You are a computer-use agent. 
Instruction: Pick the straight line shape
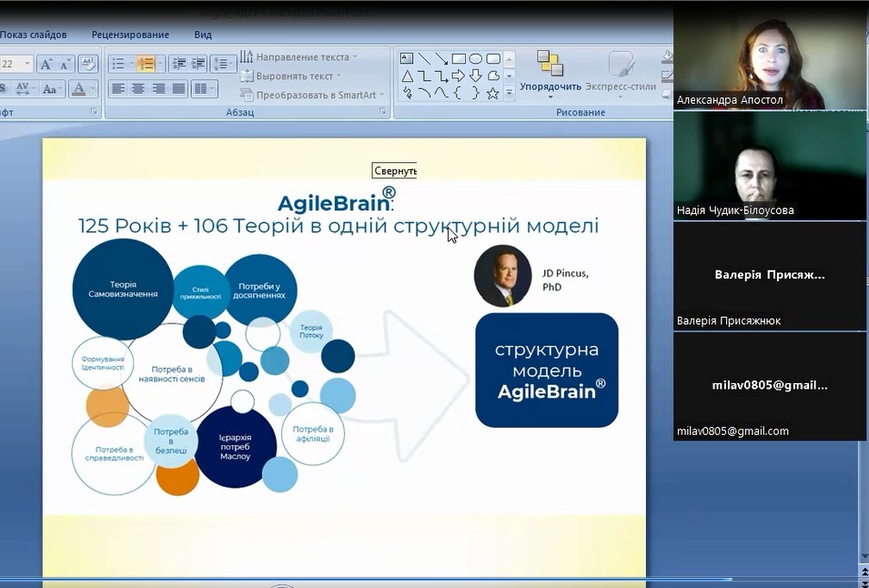point(424,58)
